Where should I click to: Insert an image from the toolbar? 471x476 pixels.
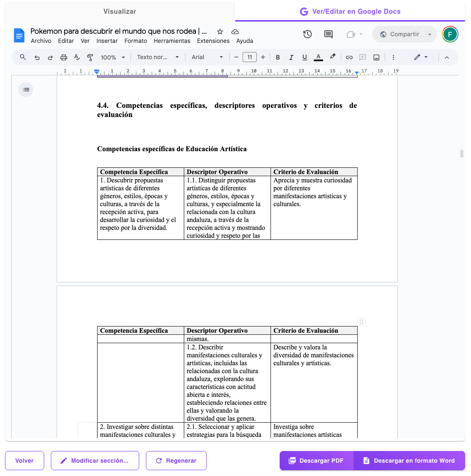tap(376, 57)
